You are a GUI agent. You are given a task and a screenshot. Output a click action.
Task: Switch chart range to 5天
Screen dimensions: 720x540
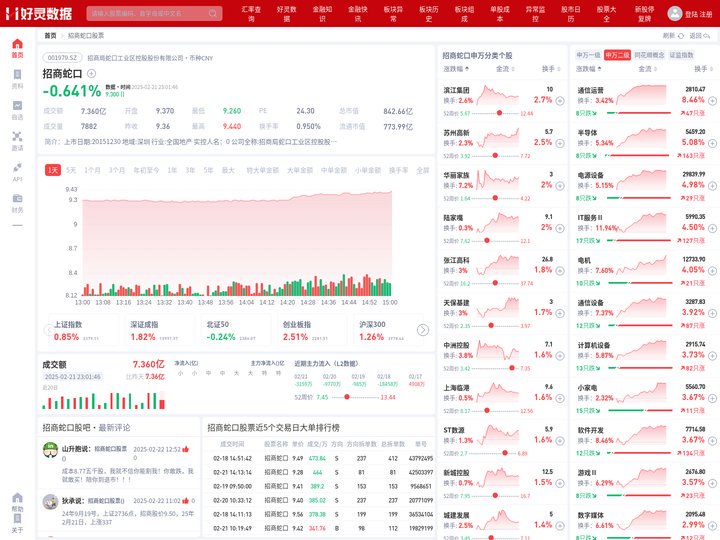click(x=71, y=170)
